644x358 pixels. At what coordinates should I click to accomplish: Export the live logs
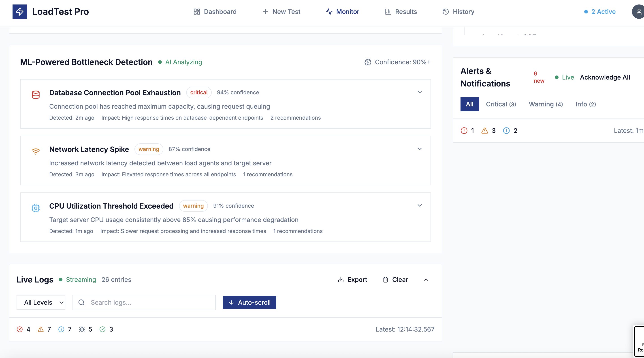click(352, 280)
